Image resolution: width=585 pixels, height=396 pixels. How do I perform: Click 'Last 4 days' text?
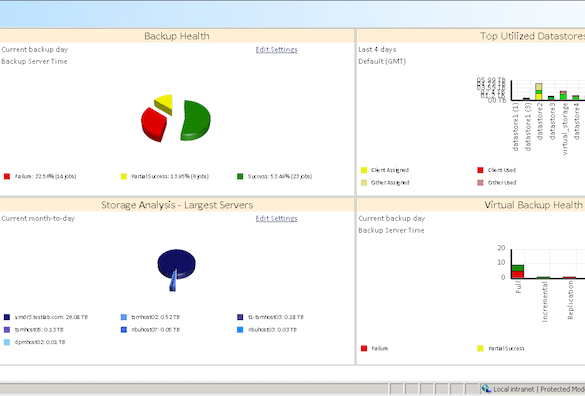(x=377, y=50)
